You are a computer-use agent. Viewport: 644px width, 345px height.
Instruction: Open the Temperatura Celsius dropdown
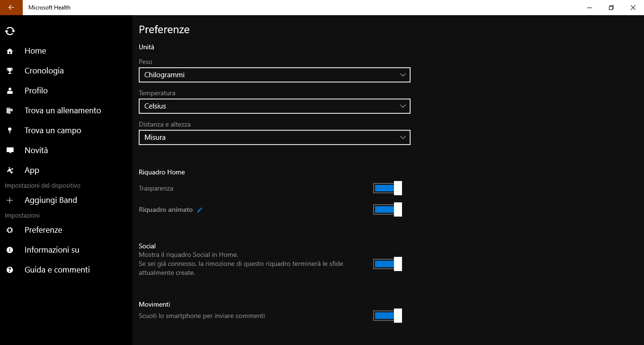coord(275,106)
